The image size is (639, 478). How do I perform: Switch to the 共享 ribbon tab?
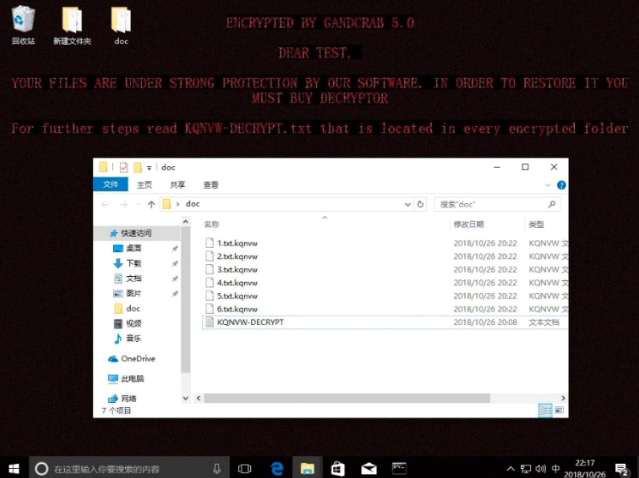(x=177, y=185)
